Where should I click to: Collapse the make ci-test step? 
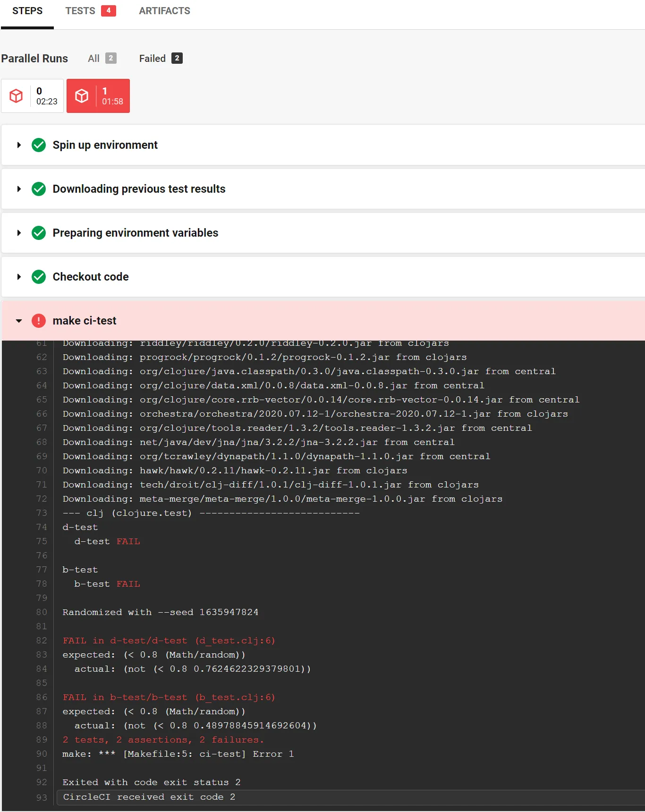[19, 321]
